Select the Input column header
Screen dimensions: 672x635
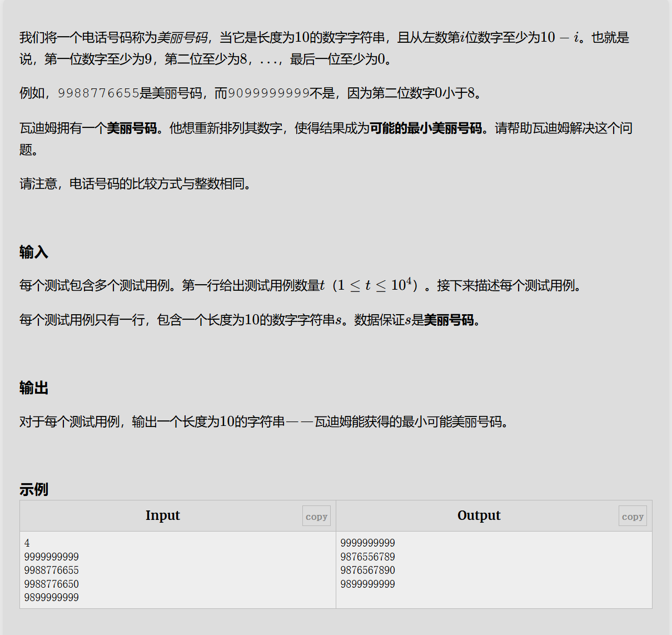[x=162, y=515]
